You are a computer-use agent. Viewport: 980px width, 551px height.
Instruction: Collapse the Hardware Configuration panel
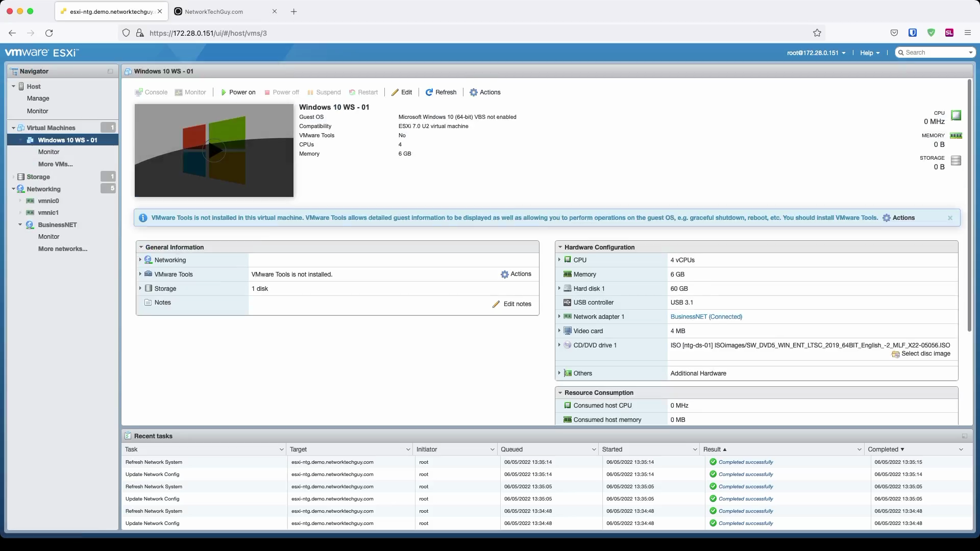(x=560, y=247)
